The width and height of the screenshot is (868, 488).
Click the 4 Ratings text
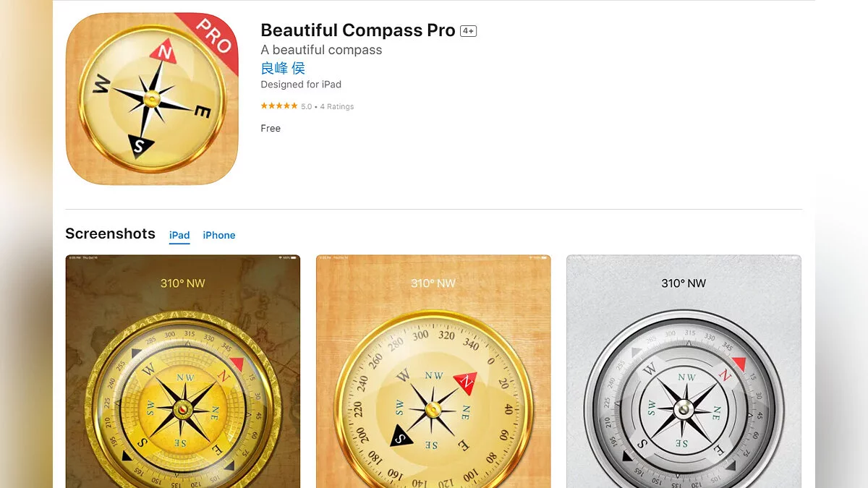(x=337, y=106)
